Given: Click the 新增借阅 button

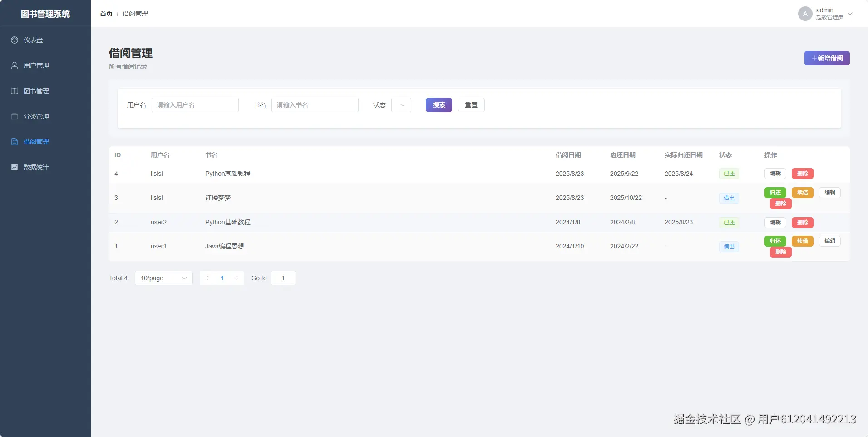Looking at the screenshot, I should coord(827,58).
